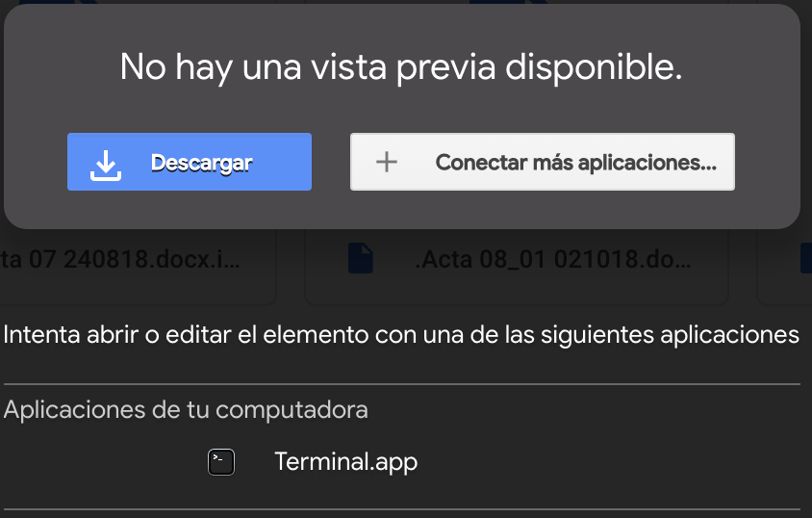Image resolution: width=812 pixels, height=518 pixels.
Task: Click the separator line below Terminal.app
Action: coord(401,509)
